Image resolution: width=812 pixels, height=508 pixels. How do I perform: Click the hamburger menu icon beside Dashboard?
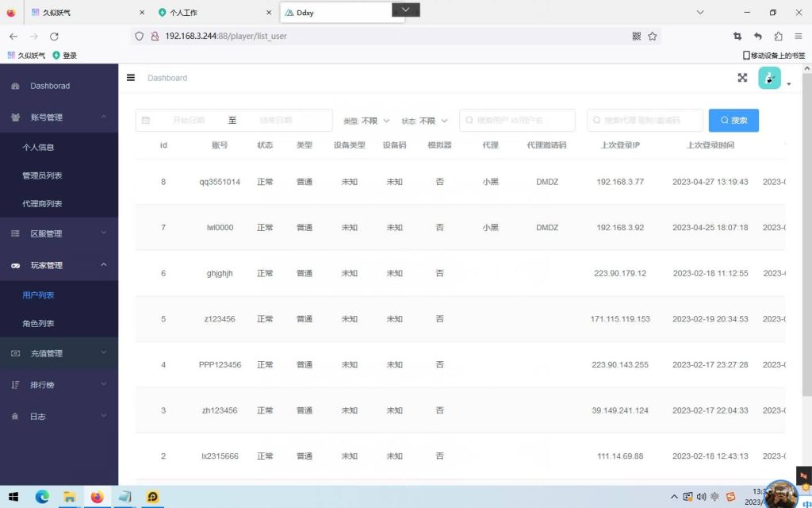pyautogui.click(x=130, y=77)
